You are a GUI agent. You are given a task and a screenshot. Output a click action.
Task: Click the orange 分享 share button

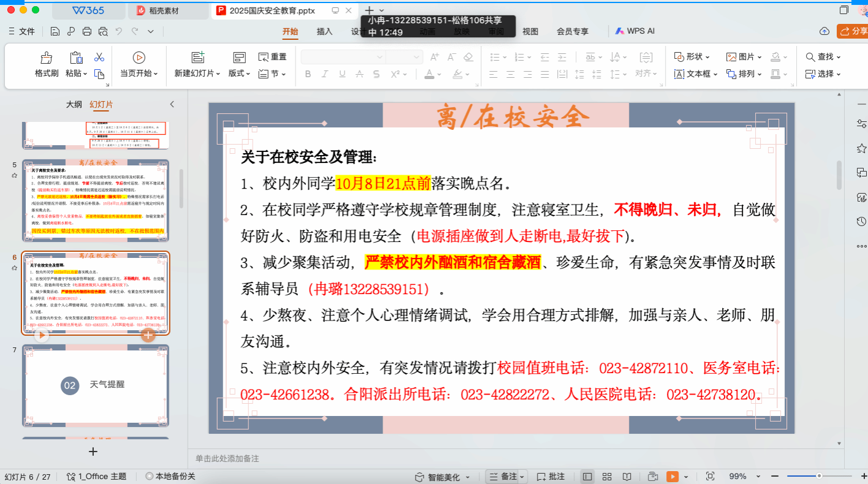coord(853,32)
